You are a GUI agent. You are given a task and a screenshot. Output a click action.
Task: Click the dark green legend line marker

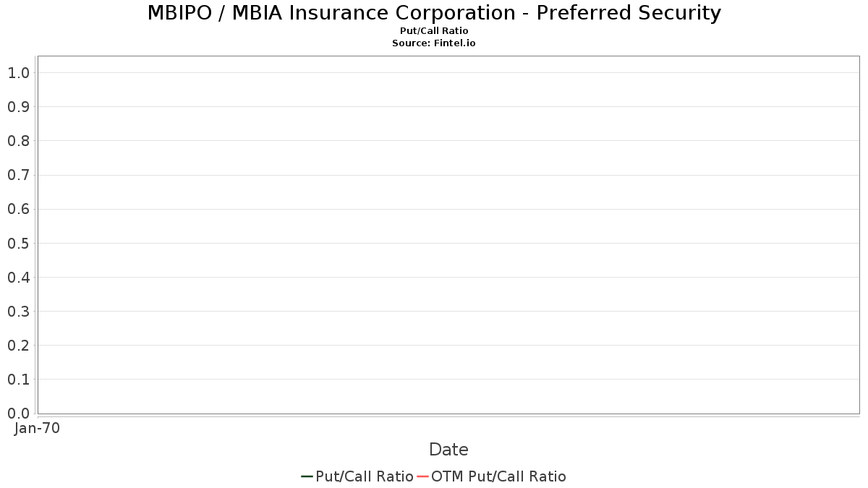point(307,476)
